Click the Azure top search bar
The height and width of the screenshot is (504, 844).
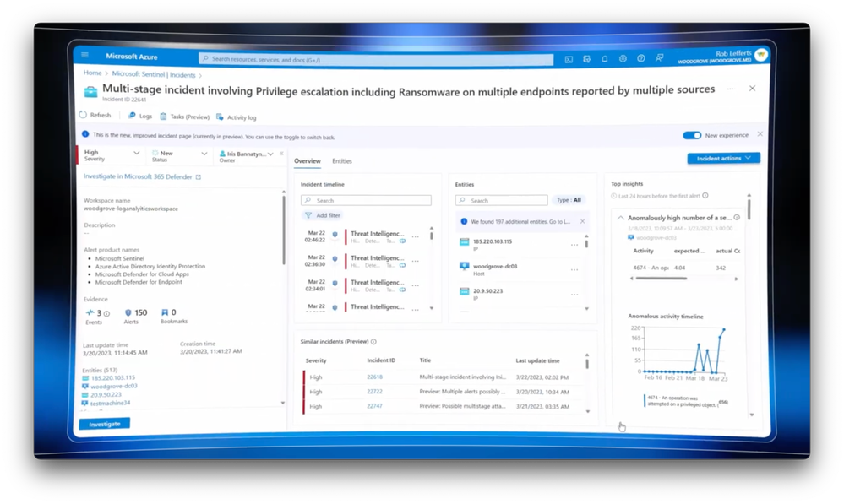[376, 59]
